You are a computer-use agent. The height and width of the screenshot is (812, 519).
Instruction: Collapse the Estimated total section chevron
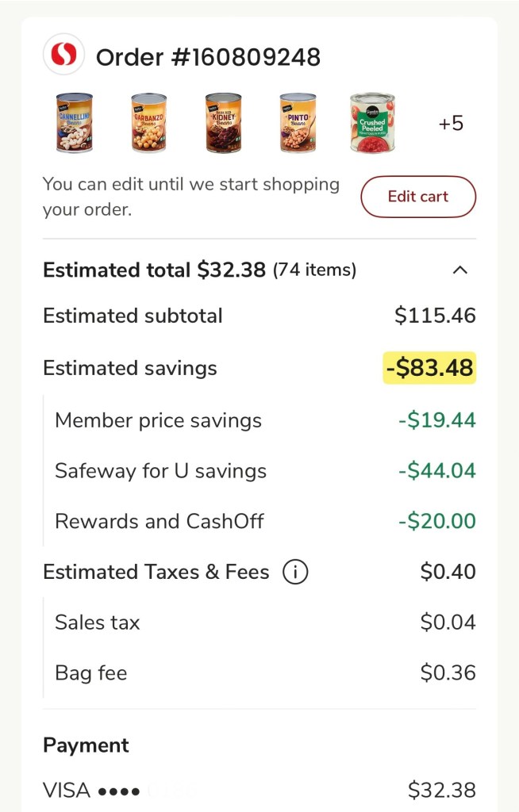point(459,270)
